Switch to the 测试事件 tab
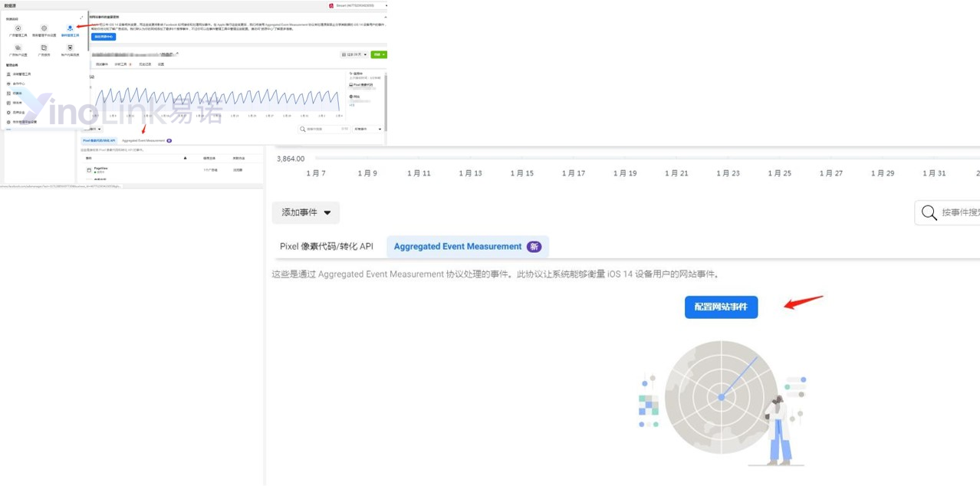Screen dimensions: 980x486 pyautogui.click(x=102, y=64)
